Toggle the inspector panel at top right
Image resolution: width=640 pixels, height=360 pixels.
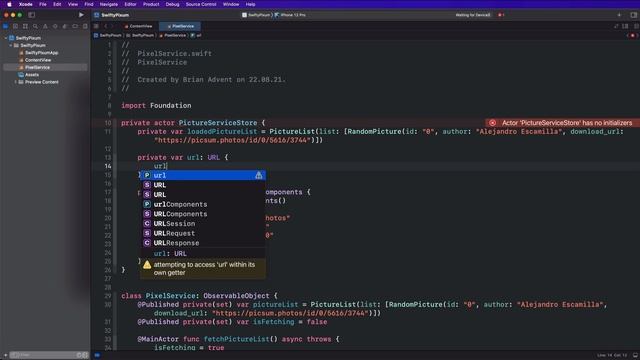[x=634, y=15]
